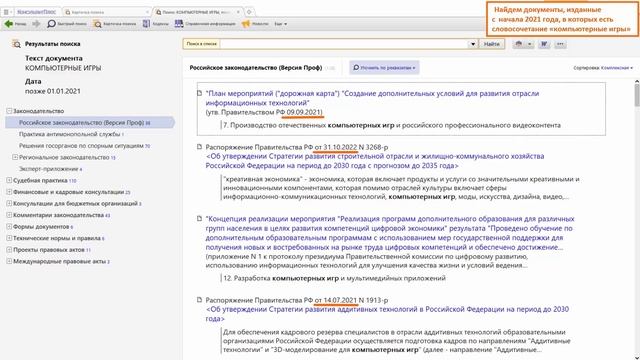Click the print icon in list toolbar
The image size is (640, 360).
[x=519, y=44]
